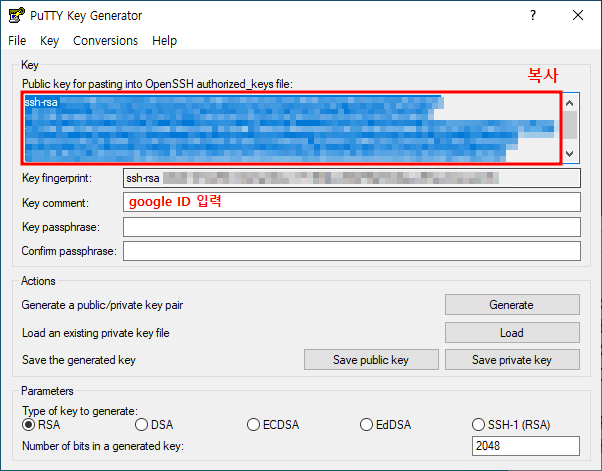Click the 'Key passphrase:' label
The image size is (602, 471).
click(61, 227)
